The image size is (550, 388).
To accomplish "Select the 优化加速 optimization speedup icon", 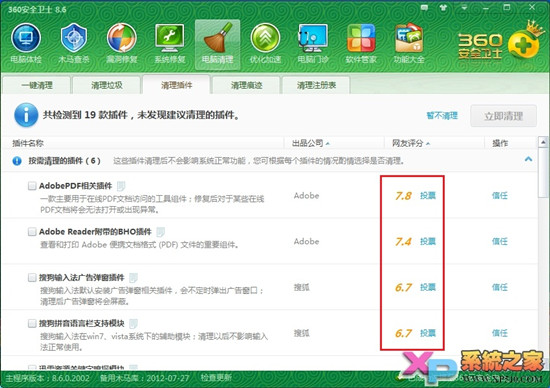I will coord(266,38).
